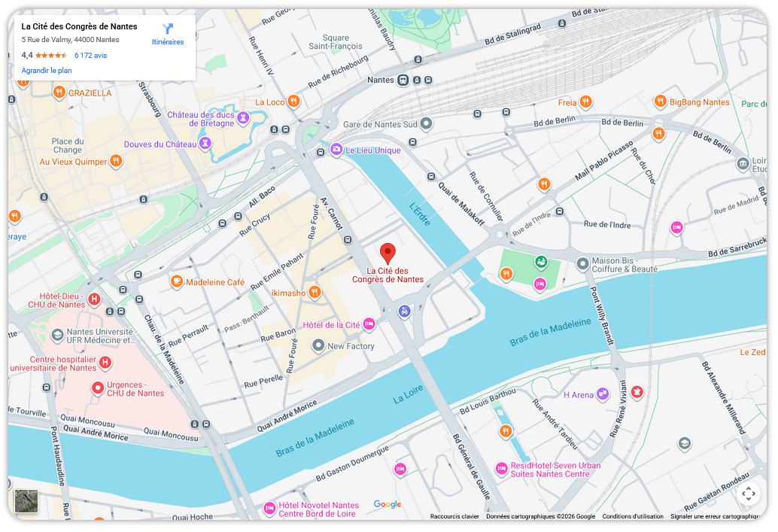The image size is (778, 532).
Task: Select the La Loco restaurant marker
Action: point(293,102)
